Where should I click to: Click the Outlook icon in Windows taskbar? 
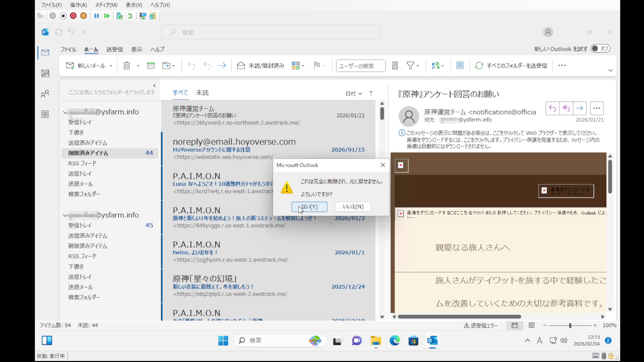point(432,341)
